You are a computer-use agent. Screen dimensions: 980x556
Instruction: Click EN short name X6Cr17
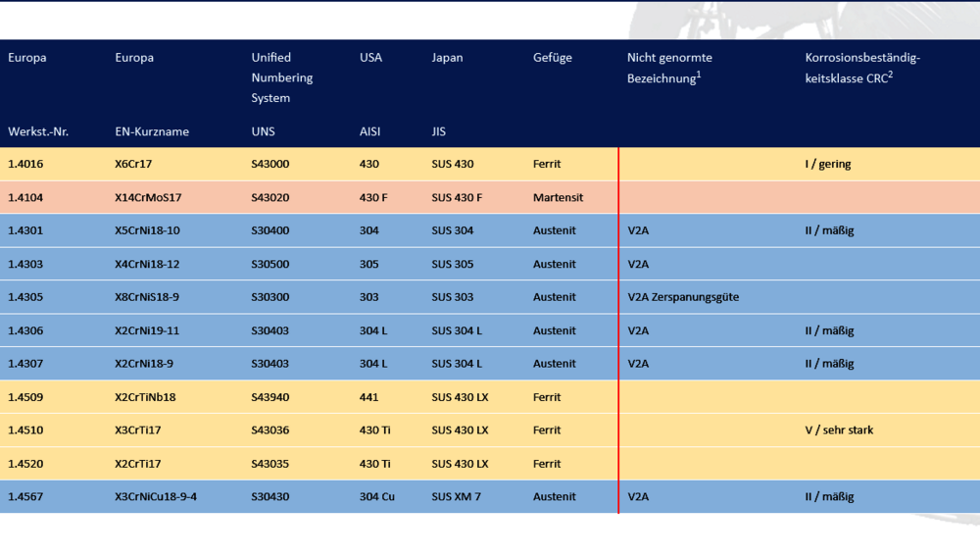click(x=133, y=164)
